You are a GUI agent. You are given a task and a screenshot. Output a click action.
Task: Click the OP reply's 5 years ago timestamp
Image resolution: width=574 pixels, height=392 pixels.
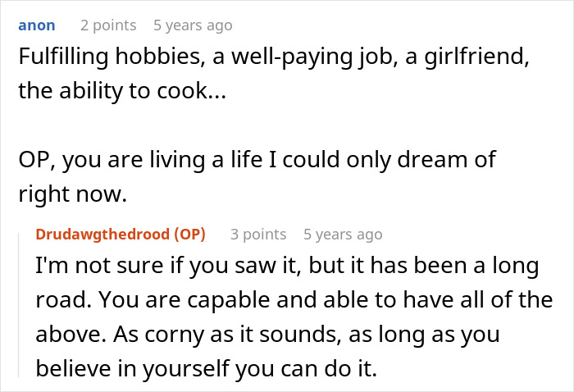click(x=343, y=235)
